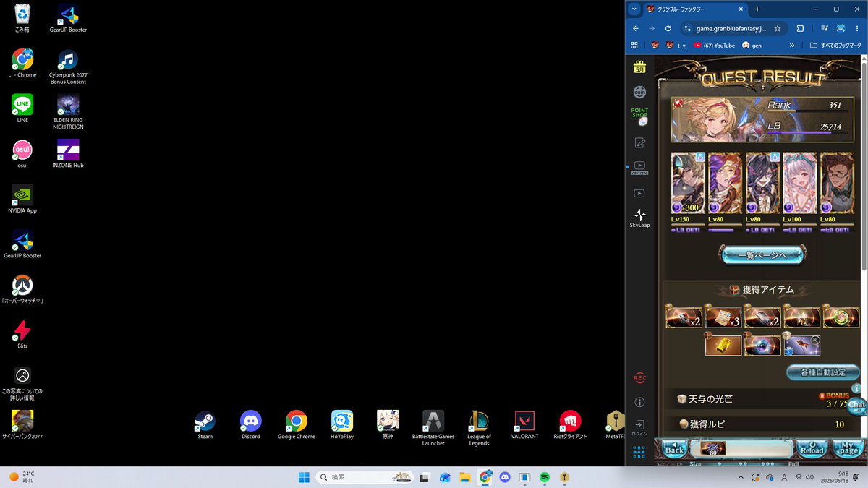Open Blitz desktop icon
Image resolution: width=868 pixels, height=488 pixels.
click(x=22, y=335)
